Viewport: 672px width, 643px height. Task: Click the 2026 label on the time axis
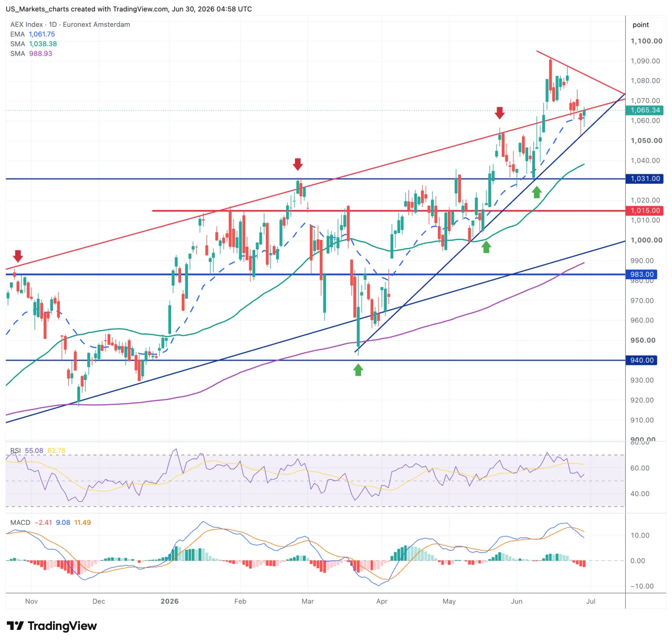coord(170,602)
